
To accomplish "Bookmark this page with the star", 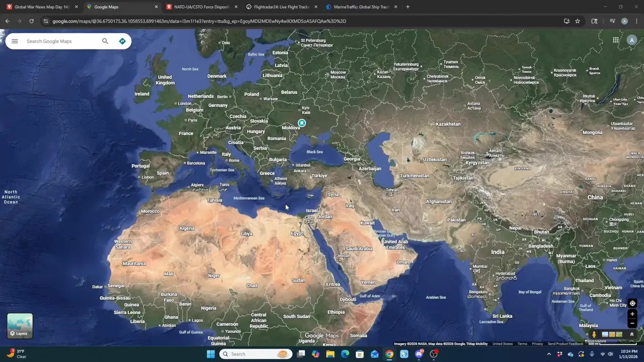I will [578, 21].
